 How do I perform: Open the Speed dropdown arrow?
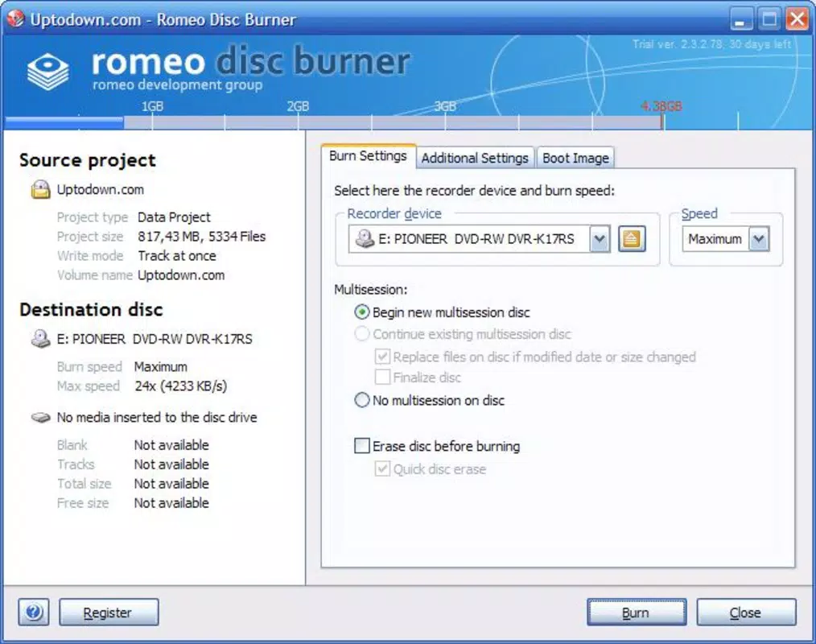coord(760,239)
